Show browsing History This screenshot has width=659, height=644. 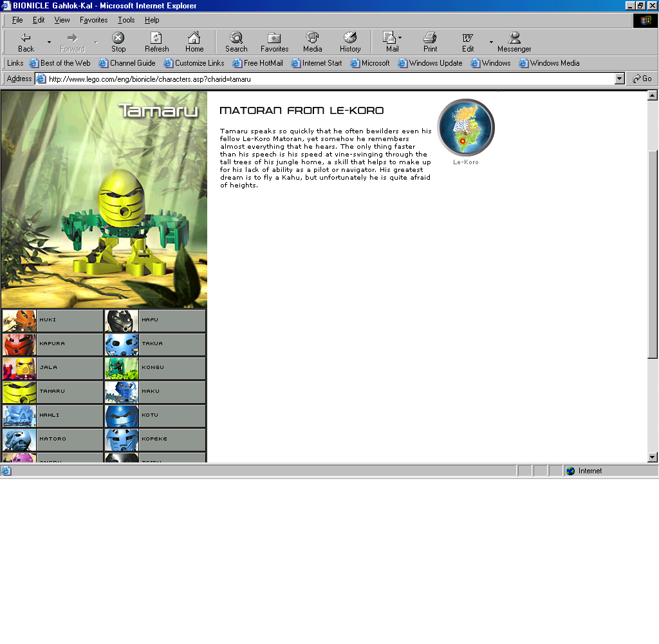click(350, 43)
